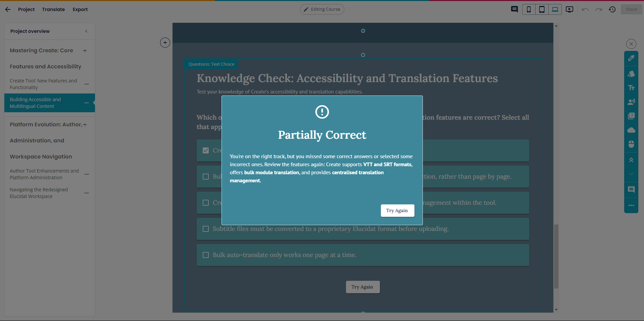Viewport: 644px width, 321px height.
Task: Toggle the third answer checkbox about management
Action: (x=206, y=203)
